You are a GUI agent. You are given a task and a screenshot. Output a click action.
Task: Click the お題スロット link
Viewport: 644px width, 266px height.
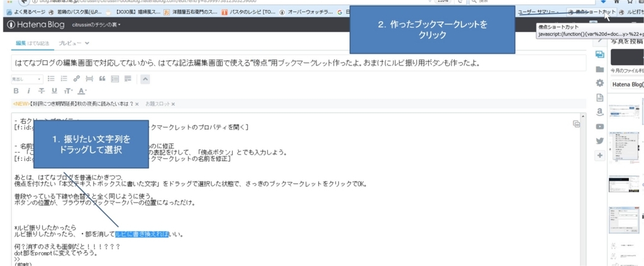pos(158,104)
